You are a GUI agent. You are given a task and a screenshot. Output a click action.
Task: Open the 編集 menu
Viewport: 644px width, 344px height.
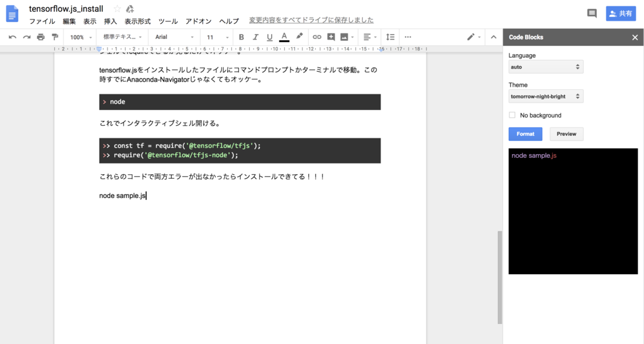(69, 21)
